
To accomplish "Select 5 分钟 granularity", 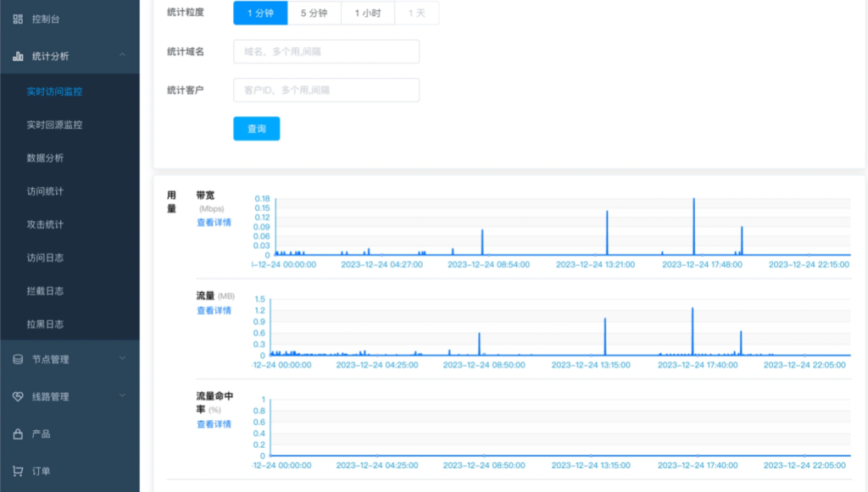I will click(314, 13).
